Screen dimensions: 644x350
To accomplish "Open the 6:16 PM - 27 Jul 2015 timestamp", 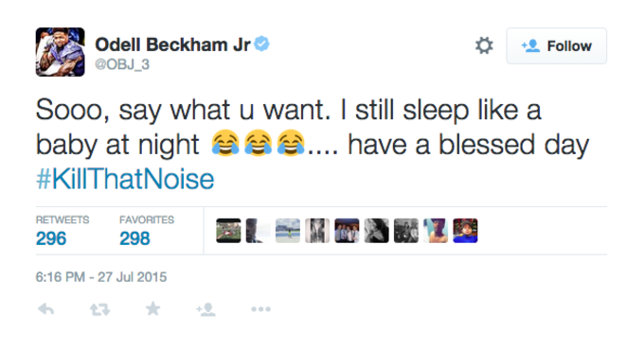I will (101, 277).
